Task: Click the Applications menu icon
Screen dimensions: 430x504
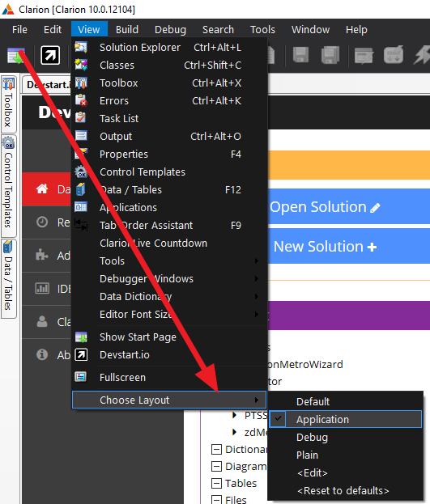Action: coord(81,207)
